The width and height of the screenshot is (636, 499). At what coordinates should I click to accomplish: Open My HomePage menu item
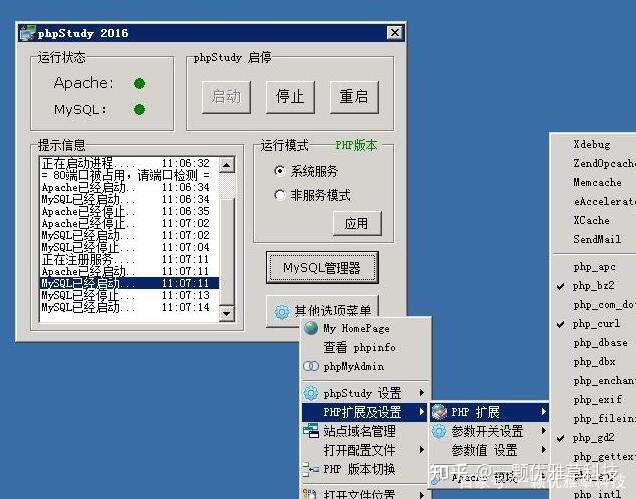[364, 328]
